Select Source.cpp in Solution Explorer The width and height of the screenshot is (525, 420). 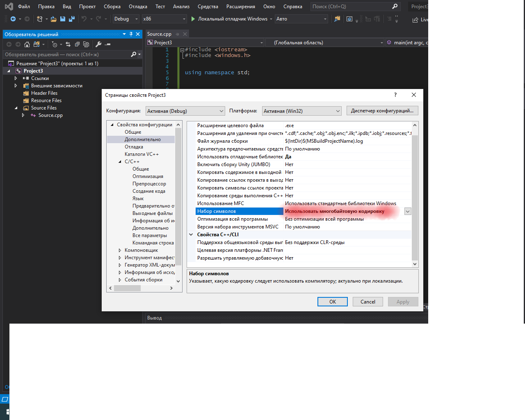tap(50, 115)
